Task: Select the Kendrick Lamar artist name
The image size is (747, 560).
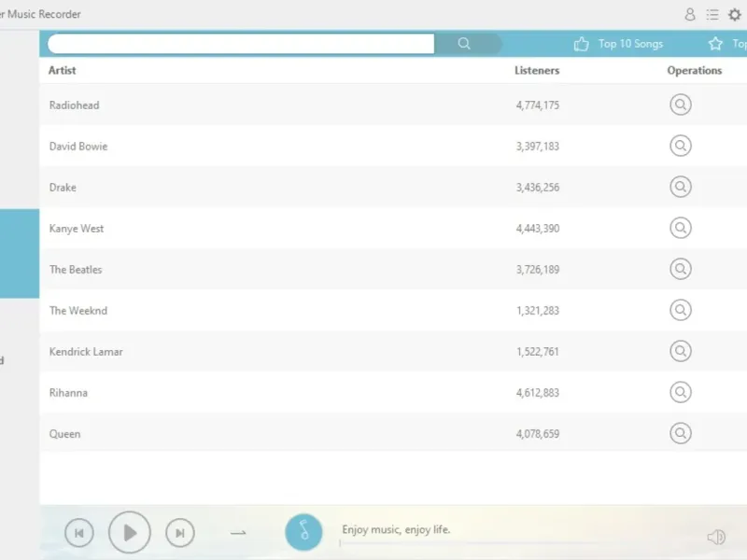Action: 86,352
